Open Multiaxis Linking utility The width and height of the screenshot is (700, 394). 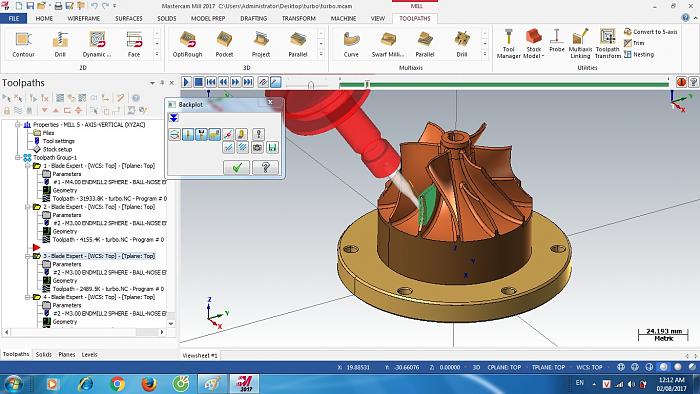coord(580,44)
